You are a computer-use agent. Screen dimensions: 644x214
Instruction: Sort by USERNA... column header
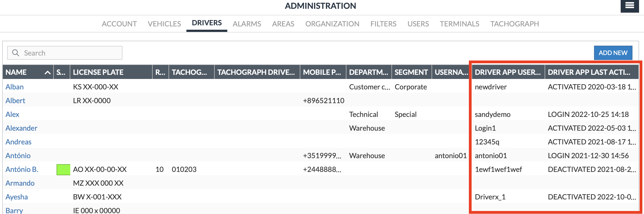pyautogui.click(x=450, y=72)
